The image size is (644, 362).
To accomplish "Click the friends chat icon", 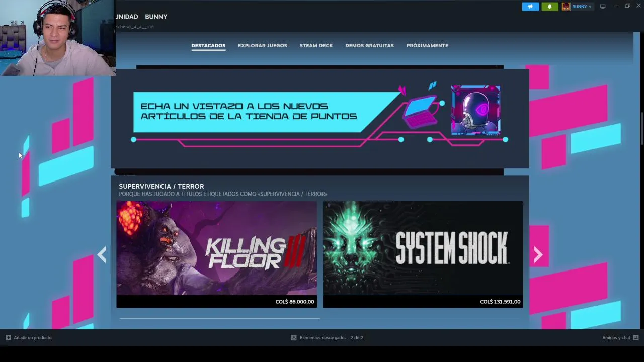I will (x=636, y=338).
